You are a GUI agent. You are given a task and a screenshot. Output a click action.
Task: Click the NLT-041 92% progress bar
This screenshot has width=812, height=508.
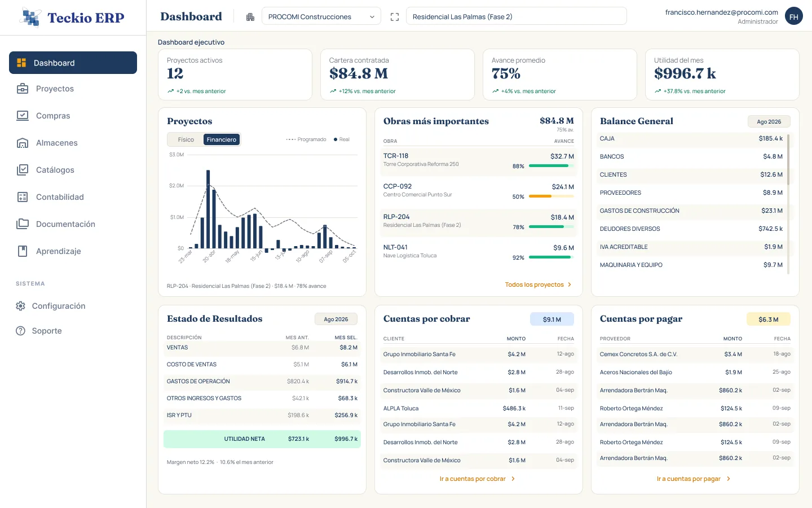(551, 257)
